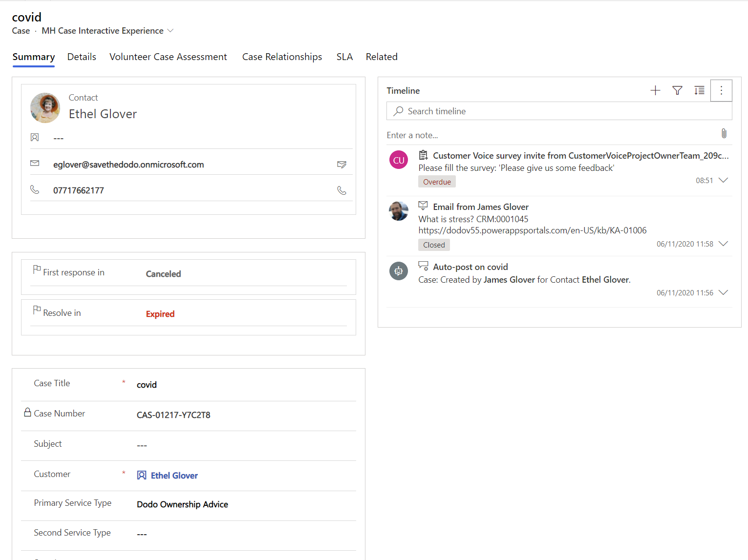Image resolution: width=748 pixels, height=560 pixels.
Task: Click the 08:51 timestamp on survey invite
Action: coord(705,180)
